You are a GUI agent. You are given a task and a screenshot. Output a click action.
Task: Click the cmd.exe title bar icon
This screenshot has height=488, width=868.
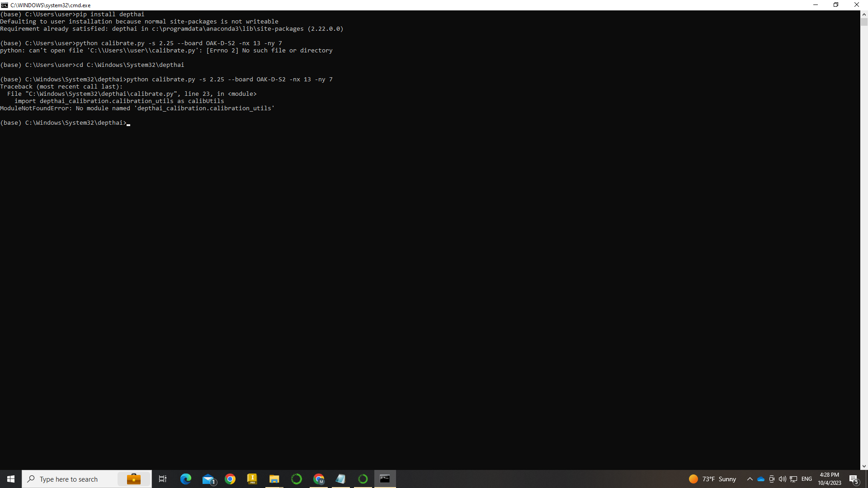point(5,5)
